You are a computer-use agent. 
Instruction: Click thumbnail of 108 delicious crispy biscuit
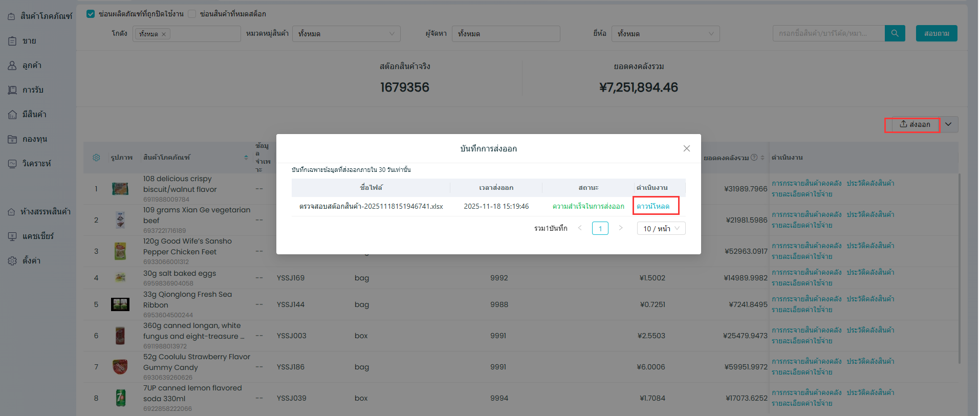click(x=120, y=189)
